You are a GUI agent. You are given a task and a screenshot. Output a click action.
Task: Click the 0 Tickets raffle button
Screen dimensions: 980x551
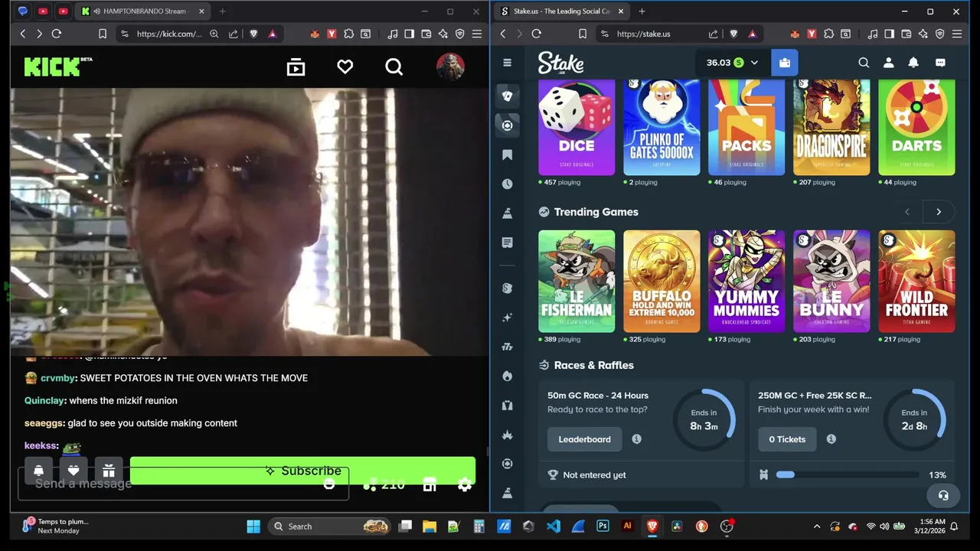[x=787, y=439]
